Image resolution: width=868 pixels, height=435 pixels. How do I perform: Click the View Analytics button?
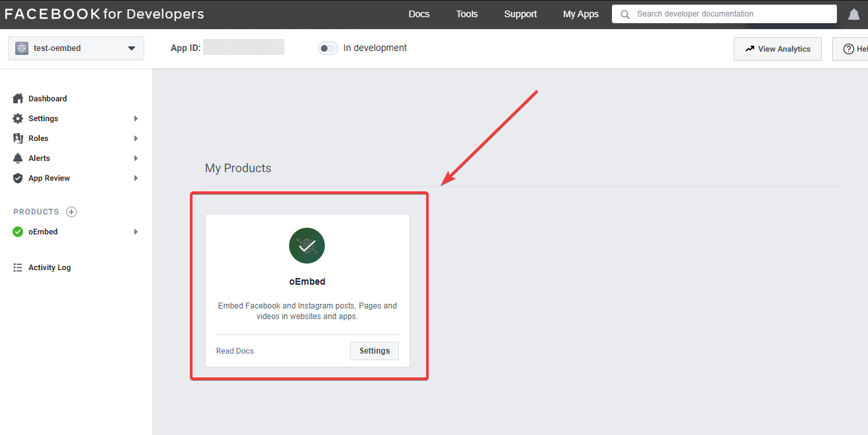(x=777, y=48)
